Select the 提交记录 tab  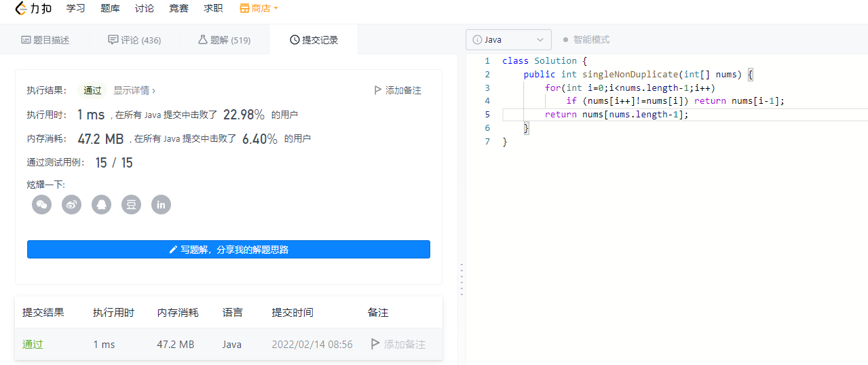(x=314, y=40)
